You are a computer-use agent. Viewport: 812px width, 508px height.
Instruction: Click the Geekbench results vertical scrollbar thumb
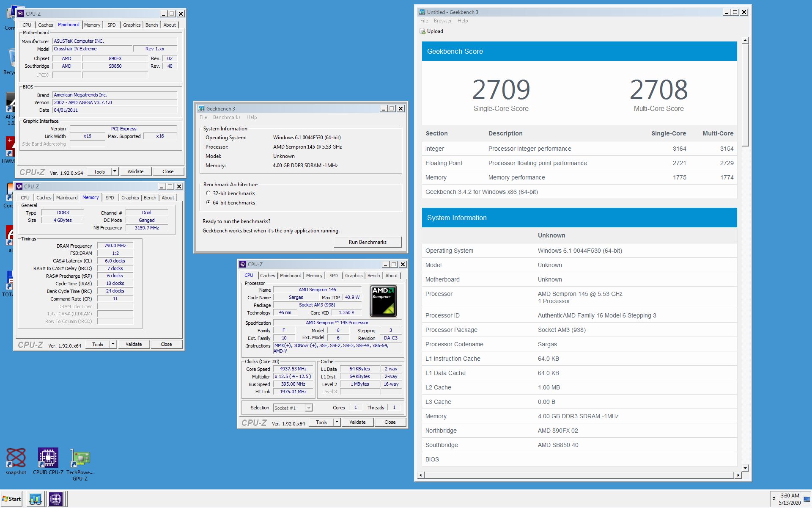click(x=745, y=95)
